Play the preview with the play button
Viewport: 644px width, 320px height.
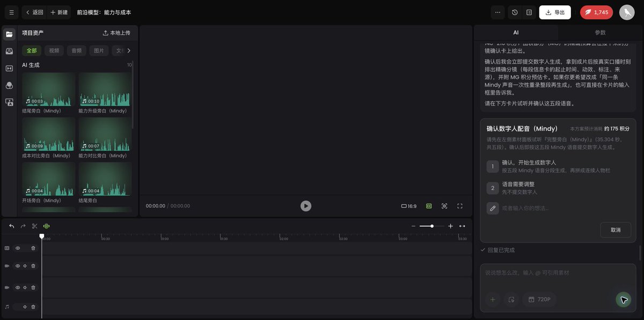306,206
